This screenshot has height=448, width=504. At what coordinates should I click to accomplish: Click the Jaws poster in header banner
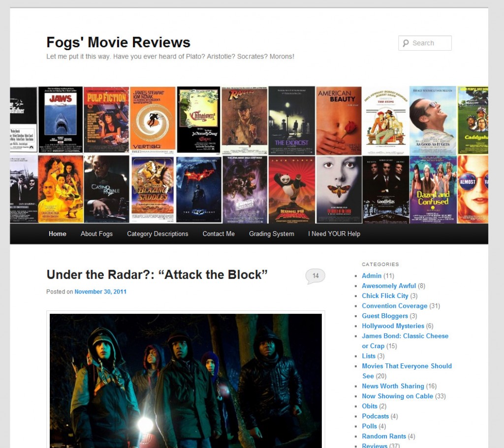(61, 120)
